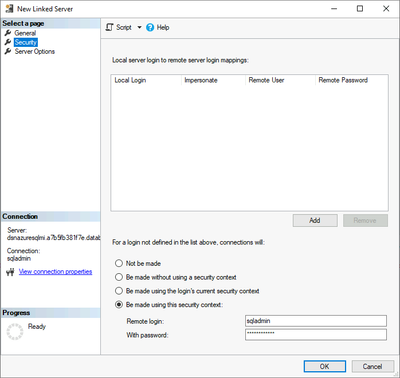
Task: Click wrench icon beside Server Options
Action: pyautogui.click(x=8, y=51)
